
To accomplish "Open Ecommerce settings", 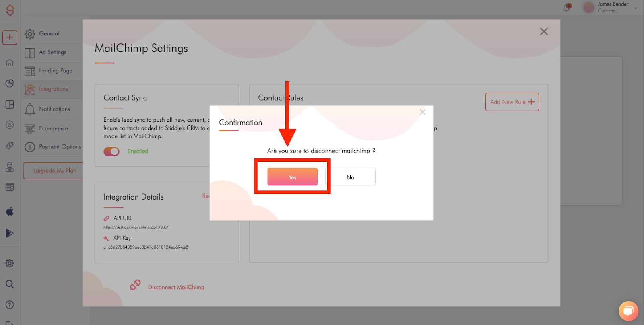I will (x=54, y=128).
